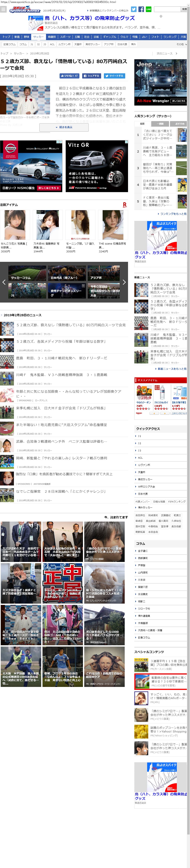Viewport: 190px width, 868px height.
Task: Select the サッカー tab in main navigation
Action: point(38,37)
